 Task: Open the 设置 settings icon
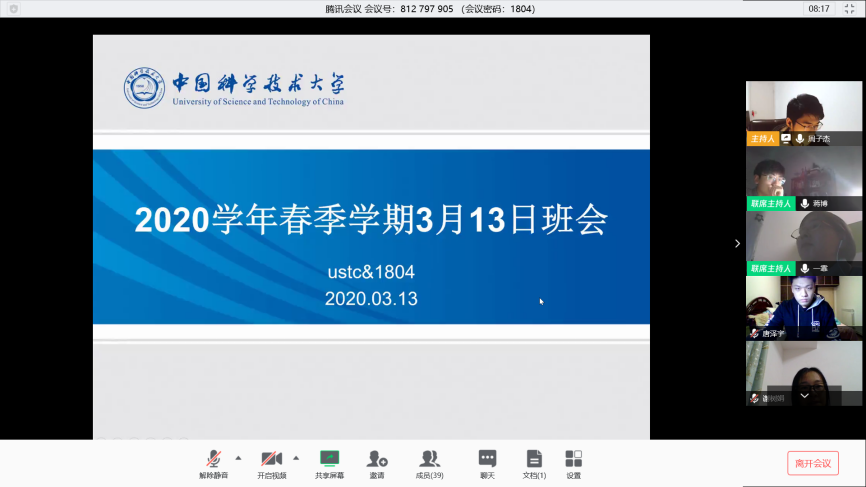pyautogui.click(x=573, y=462)
